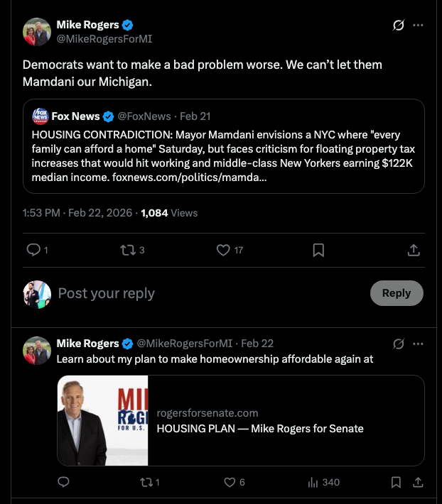Bookmark the main post

click(x=319, y=250)
